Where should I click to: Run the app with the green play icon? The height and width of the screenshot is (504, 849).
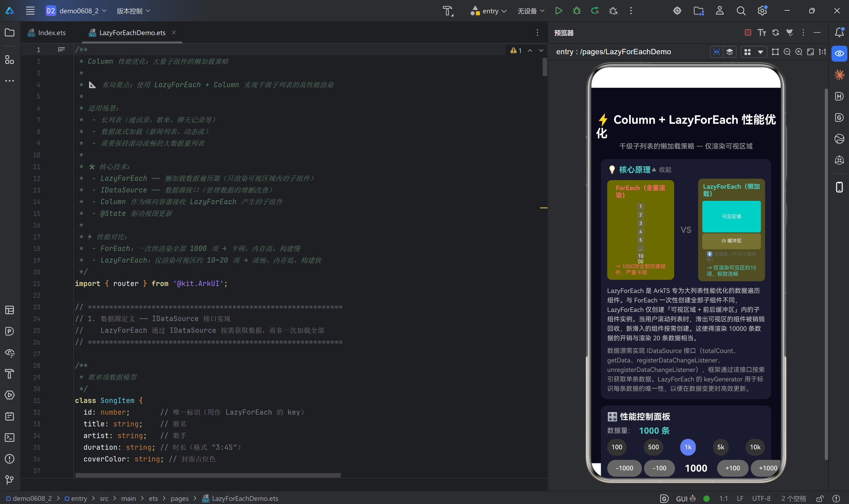click(x=559, y=11)
